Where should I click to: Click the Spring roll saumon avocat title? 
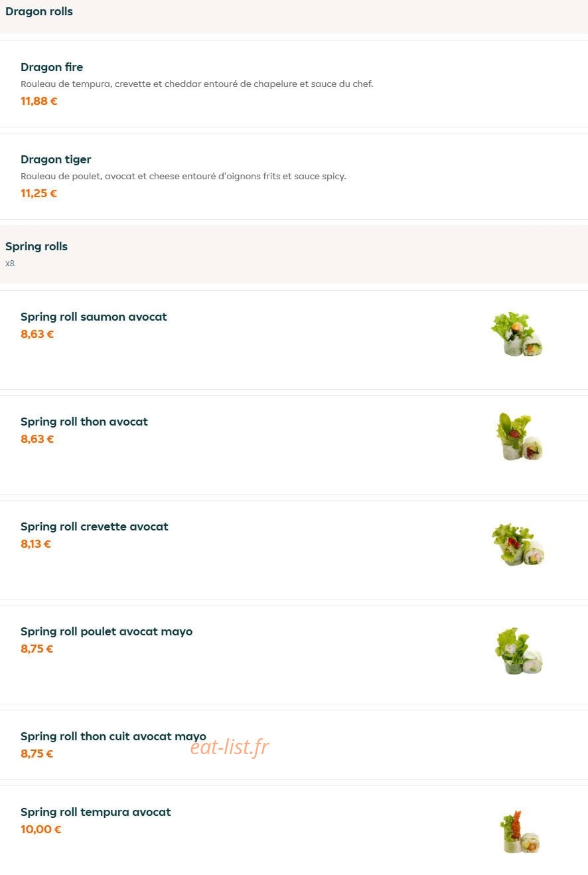click(94, 317)
